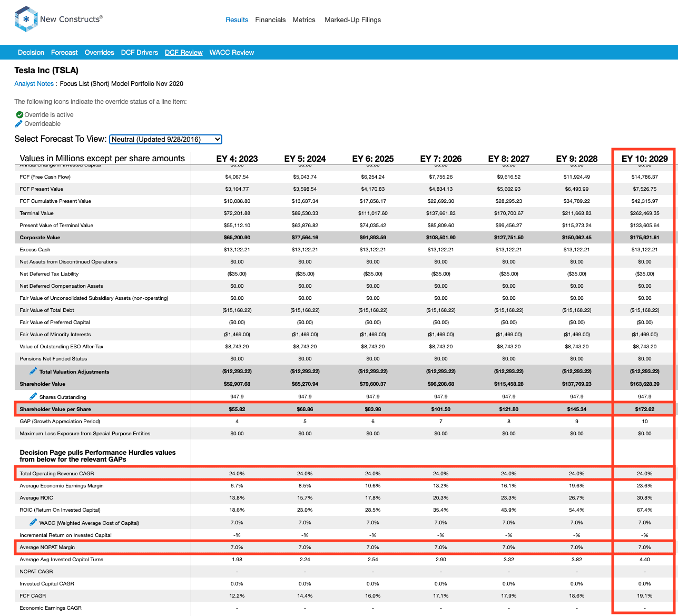Click the EY 5: 2024 column header
This screenshot has width=678, height=616.
click(305, 159)
